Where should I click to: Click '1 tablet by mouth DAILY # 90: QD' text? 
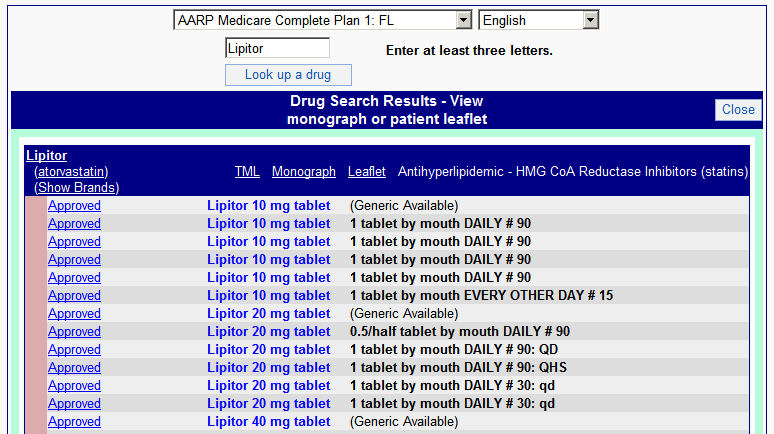(x=454, y=350)
